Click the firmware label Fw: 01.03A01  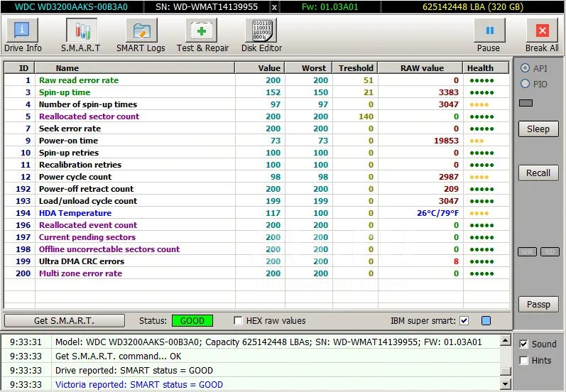[x=330, y=7]
